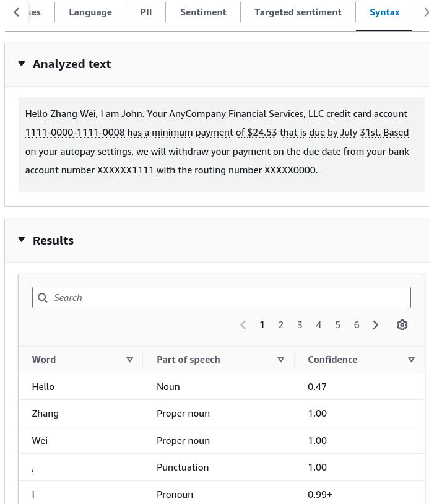The width and height of the screenshot is (429, 504).
Task: Jump to results page 2
Action: coord(281,325)
